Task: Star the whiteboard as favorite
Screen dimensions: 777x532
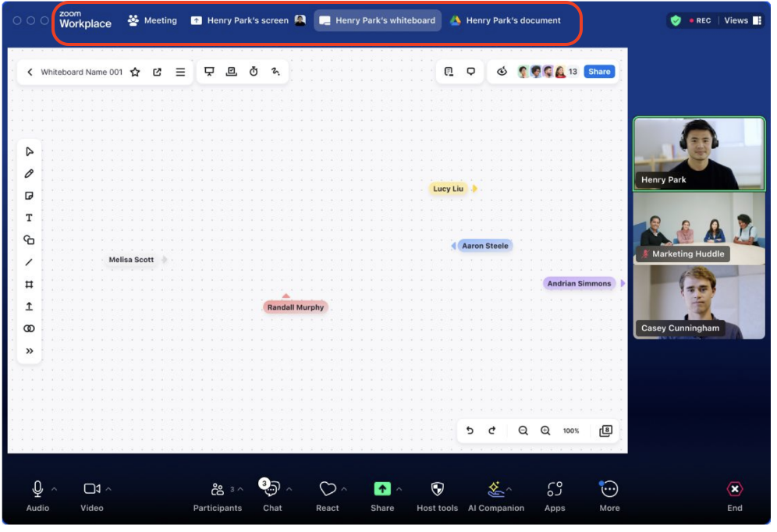Action: (135, 72)
